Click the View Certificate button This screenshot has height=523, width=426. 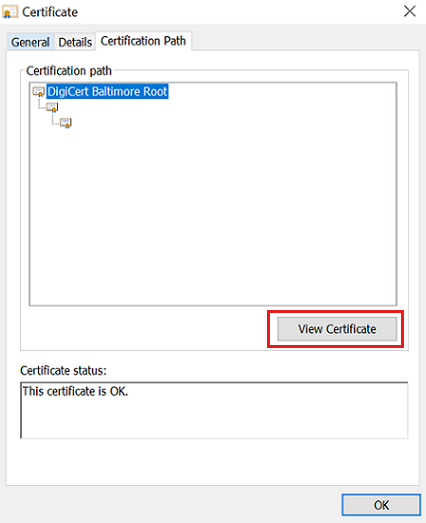tap(337, 329)
